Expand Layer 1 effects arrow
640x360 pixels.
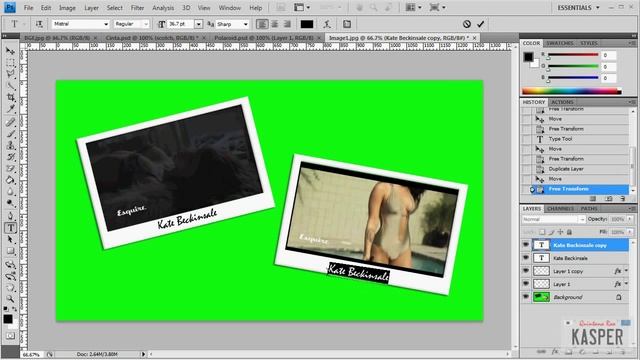pyautogui.click(x=627, y=284)
